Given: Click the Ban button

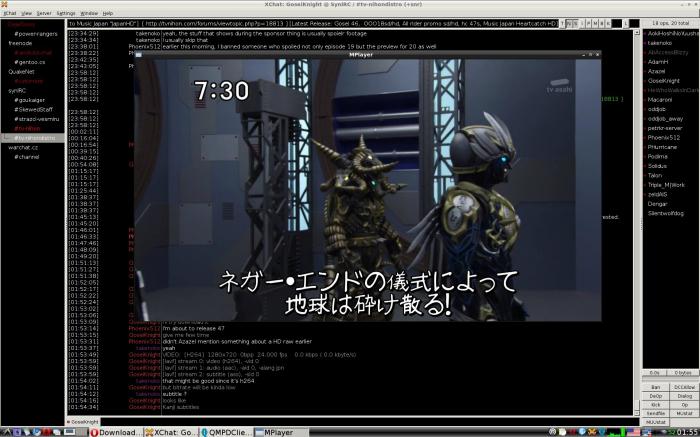Looking at the screenshot, I should pyautogui.click(x=656, y=387).
